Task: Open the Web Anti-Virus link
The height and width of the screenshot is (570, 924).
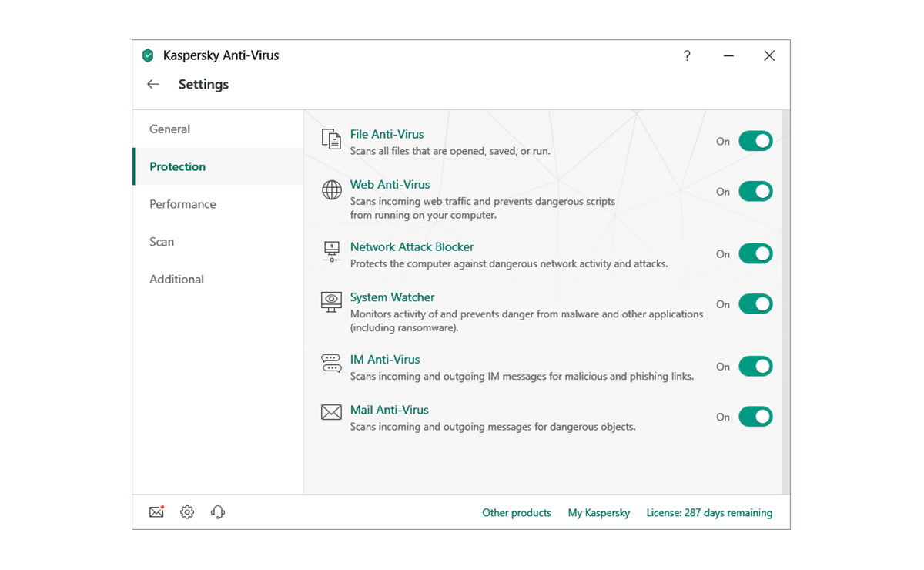Action: pos(390,185)
